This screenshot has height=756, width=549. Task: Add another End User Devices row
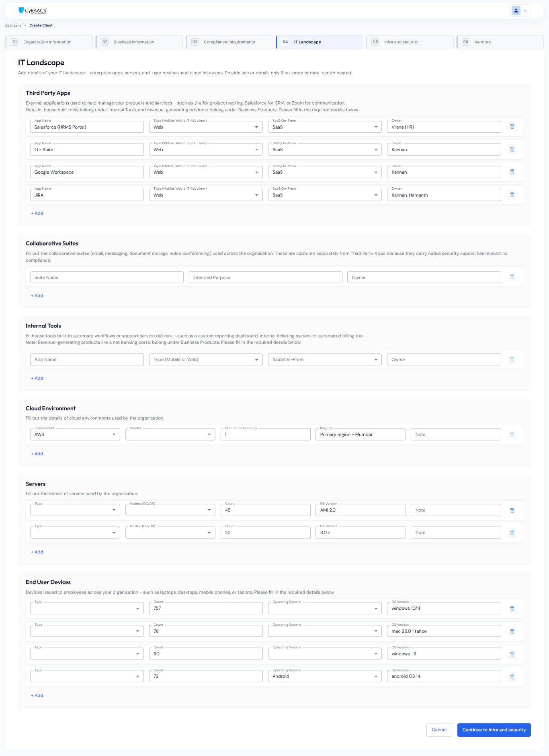[37, 696]
